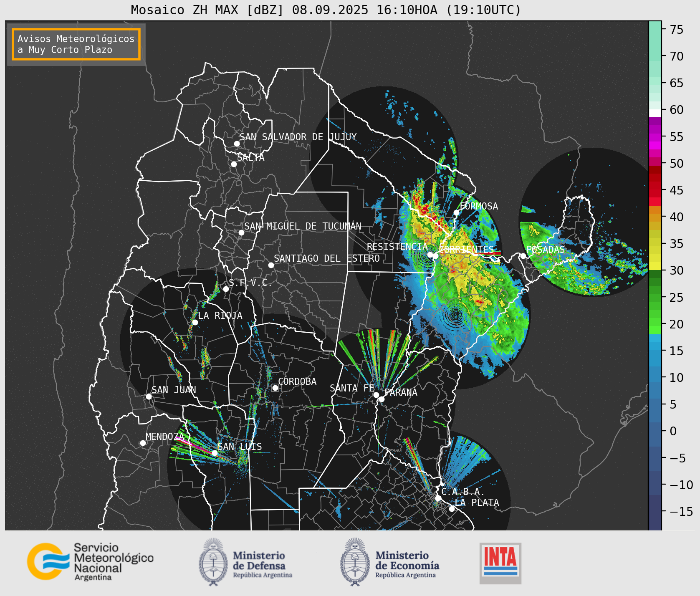Image resolution: width=700 pixels, height=596 pixels.
Task: Click the Santa Fe city dot
Action: pos(376,395)
